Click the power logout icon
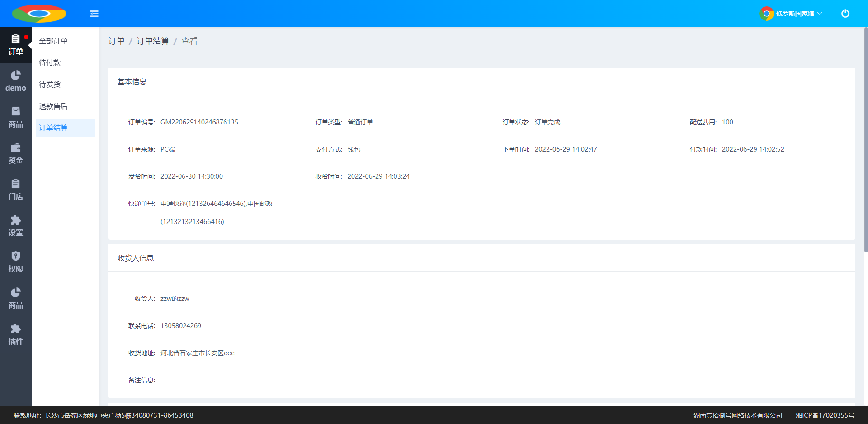The height and width of the screenshot is (424, 868). point(845,14)
